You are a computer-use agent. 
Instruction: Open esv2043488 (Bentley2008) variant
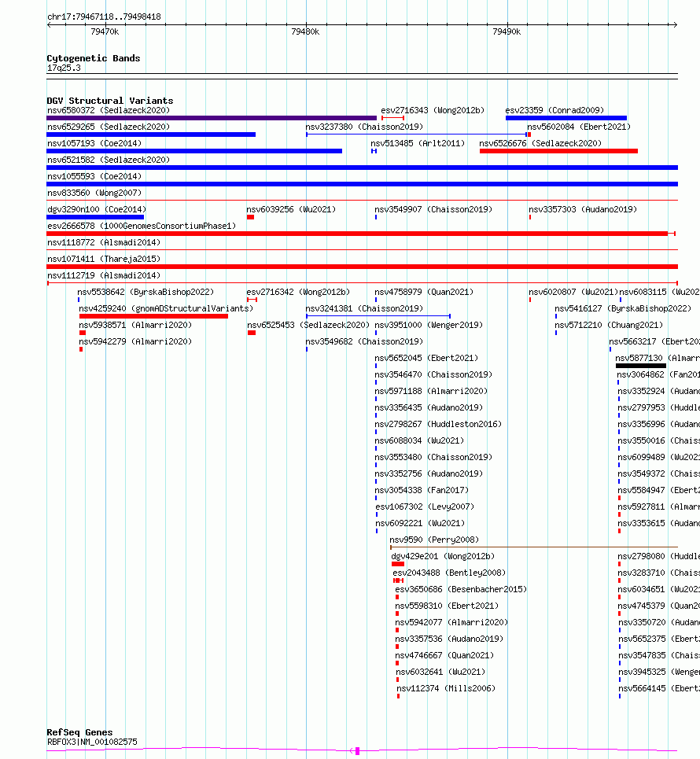point(449,573)
